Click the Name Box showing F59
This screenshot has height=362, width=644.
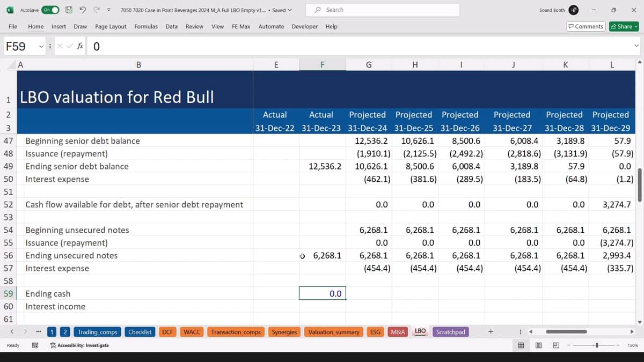pos(20,47)
